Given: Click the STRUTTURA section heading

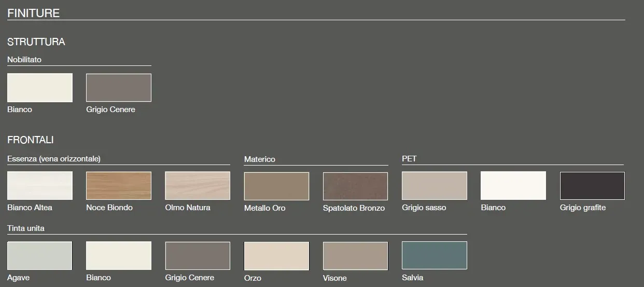Looking at the screenshot, I should click(x=36, y=42).
